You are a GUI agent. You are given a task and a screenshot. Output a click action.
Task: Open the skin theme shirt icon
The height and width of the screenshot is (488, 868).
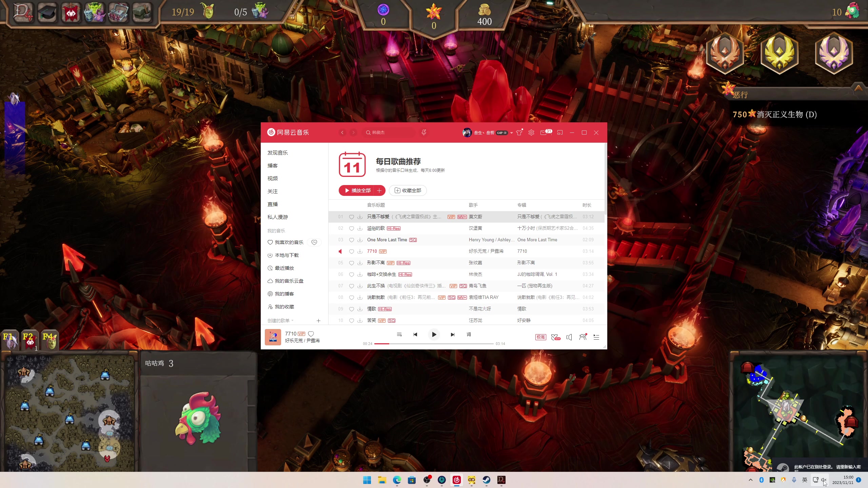coord(519,133)
